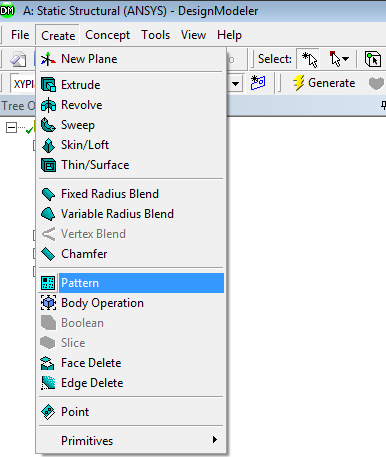
Task: Open the Tools menu
Action: click(x=155, y=35)
